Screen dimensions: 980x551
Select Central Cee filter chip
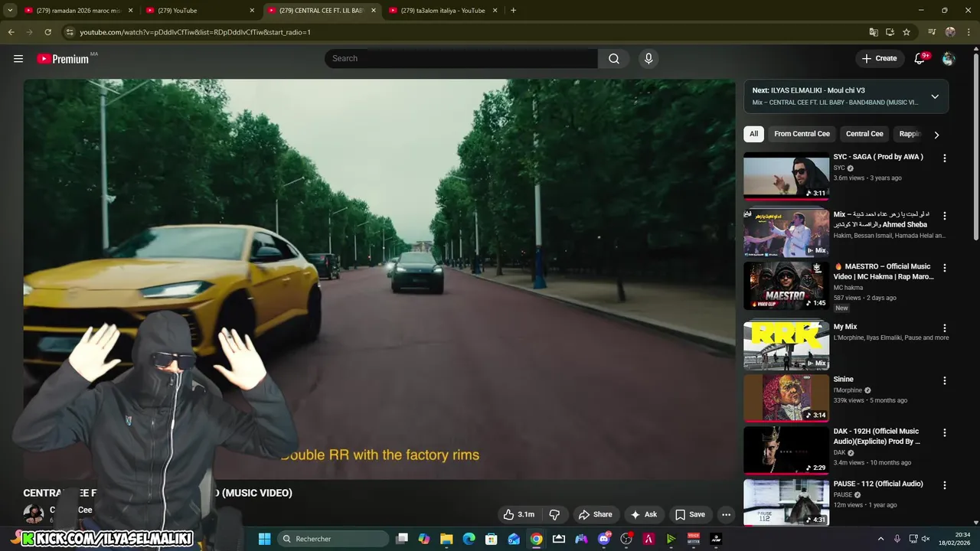(864, 134)
